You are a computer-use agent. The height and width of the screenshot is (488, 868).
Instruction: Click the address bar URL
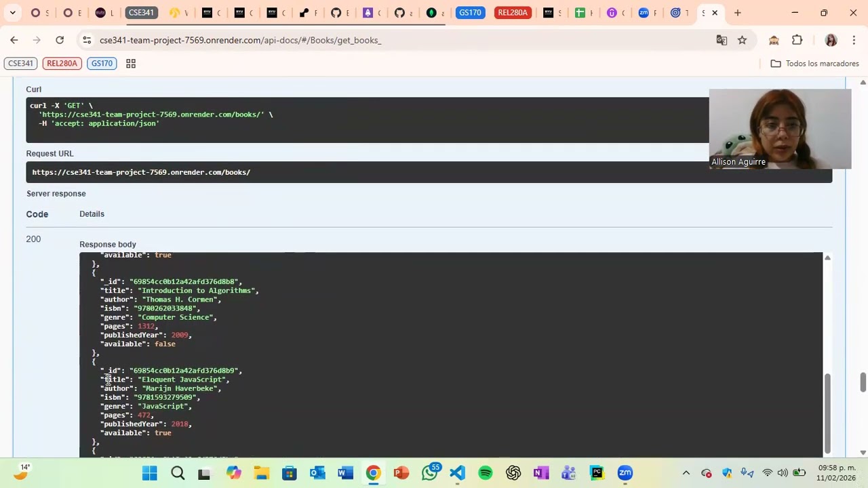tap(240, 40)
